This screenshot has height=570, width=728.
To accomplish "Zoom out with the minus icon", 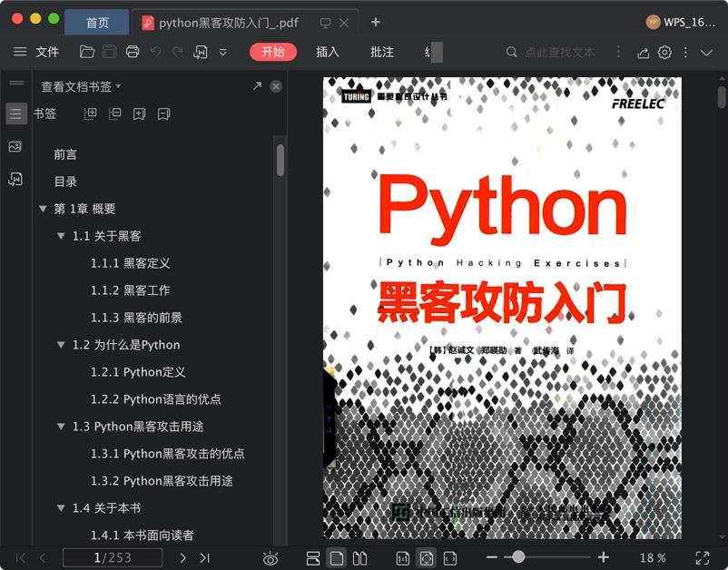I will tap(492, 557).
